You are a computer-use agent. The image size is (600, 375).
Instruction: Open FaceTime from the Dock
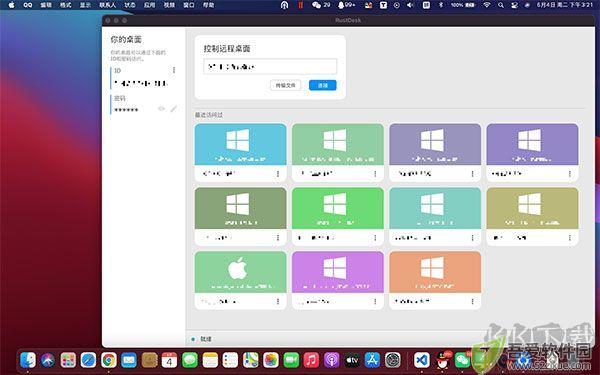[291, 360]
